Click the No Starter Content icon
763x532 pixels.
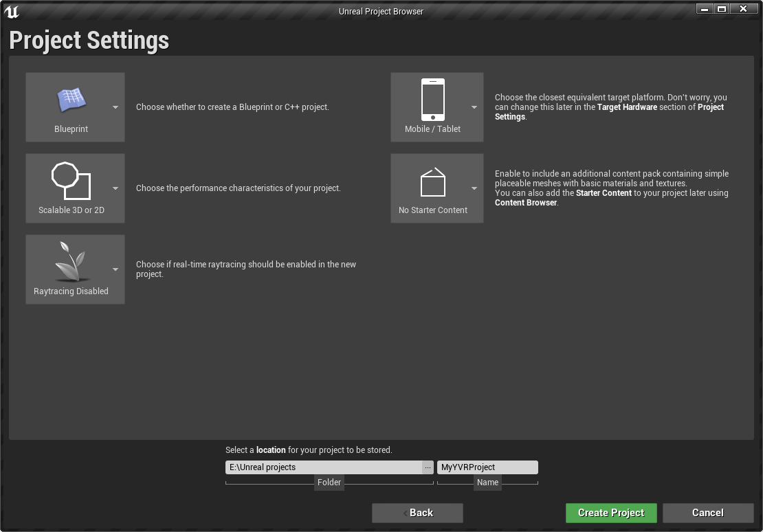[x=433, y=182]
